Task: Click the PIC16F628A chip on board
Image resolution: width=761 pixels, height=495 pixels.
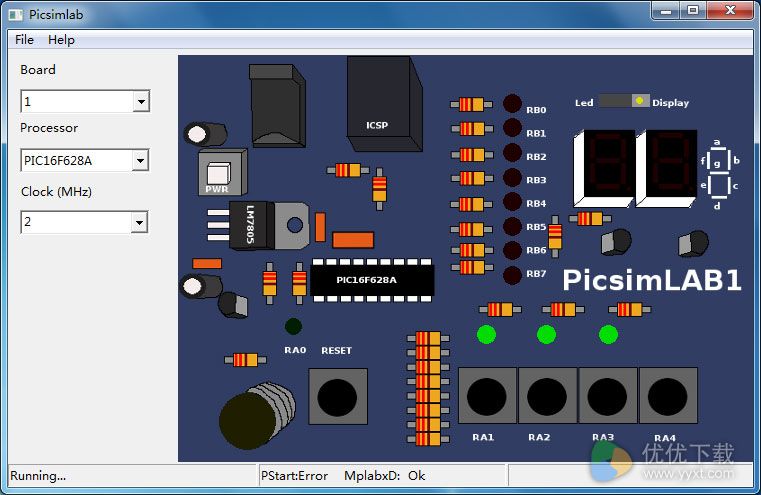Action: (x=372, y=280)
